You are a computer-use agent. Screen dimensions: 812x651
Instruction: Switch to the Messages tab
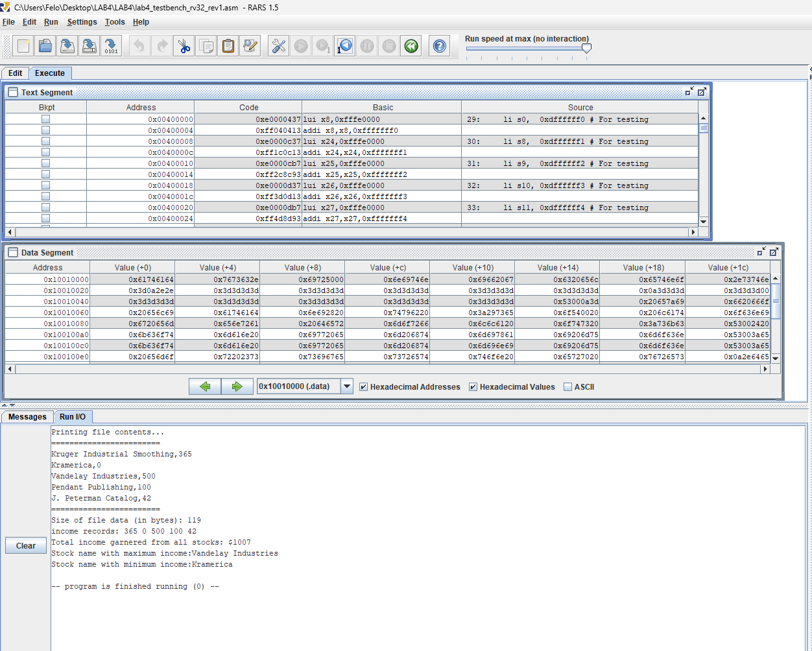tap(27, 417)
